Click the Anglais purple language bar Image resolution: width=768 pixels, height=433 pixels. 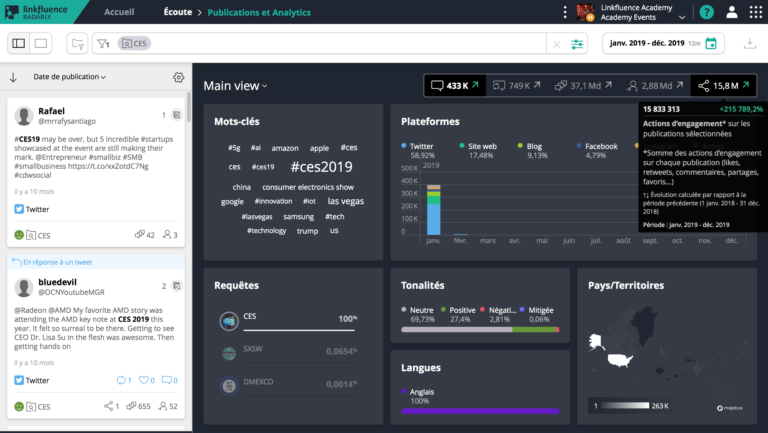tap(479, 410)
